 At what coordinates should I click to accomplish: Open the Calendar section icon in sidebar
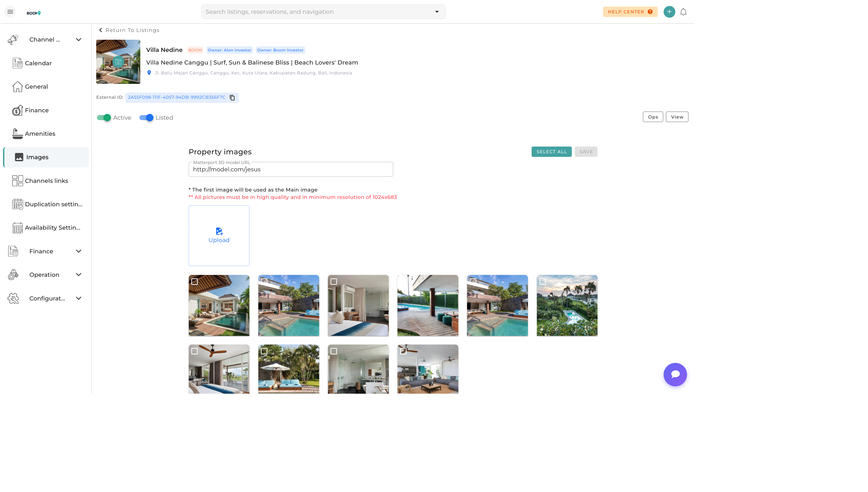click(x=17, y=63)
